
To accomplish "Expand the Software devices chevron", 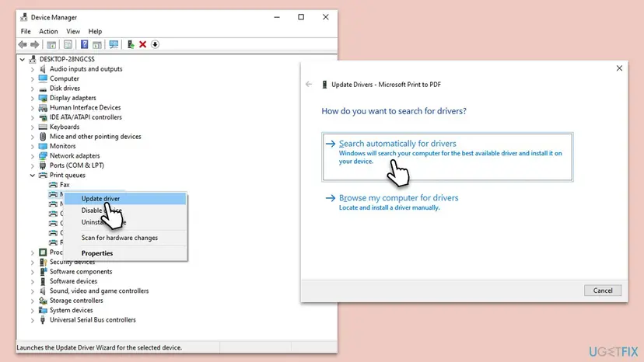I will 33,281.
